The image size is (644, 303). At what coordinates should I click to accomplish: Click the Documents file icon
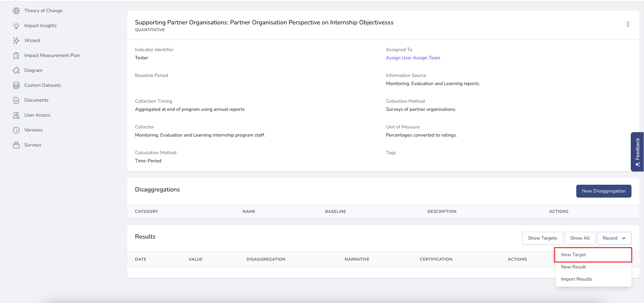point(16,100)
